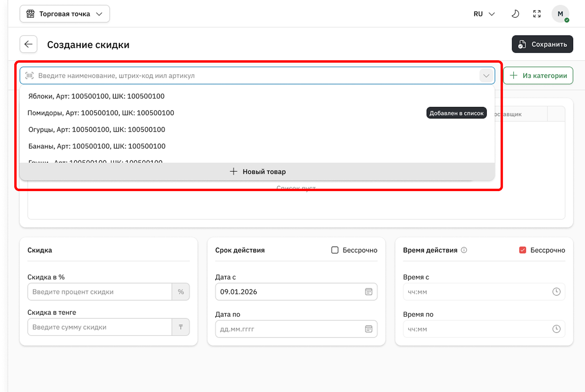Focus the Скидка в % input field

click(99, 292)
